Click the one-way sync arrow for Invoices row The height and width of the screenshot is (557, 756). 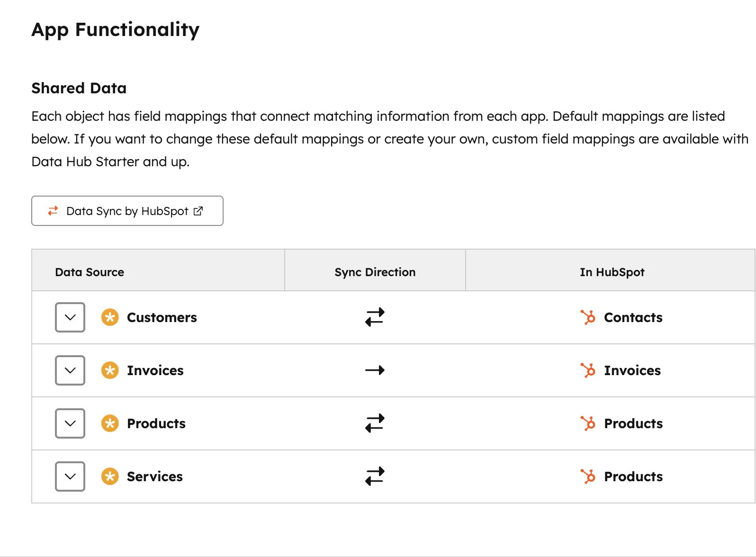[x=375, y=370]
